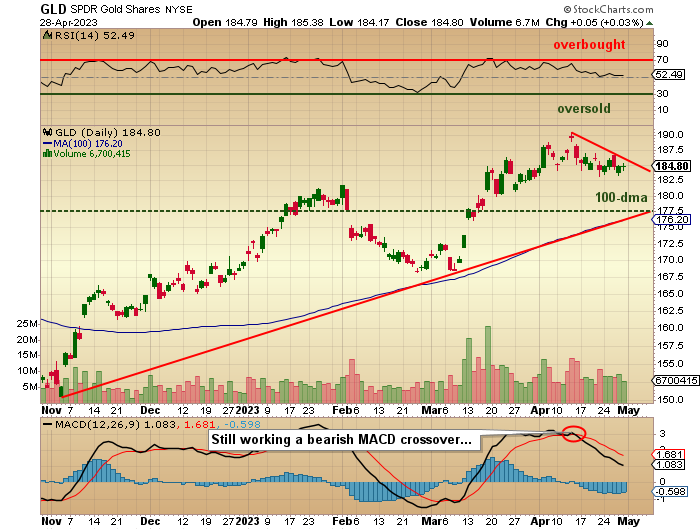Viewport: 700px width, 530px height.
Task: Click the 10M volume axis label
Action: 27,371
